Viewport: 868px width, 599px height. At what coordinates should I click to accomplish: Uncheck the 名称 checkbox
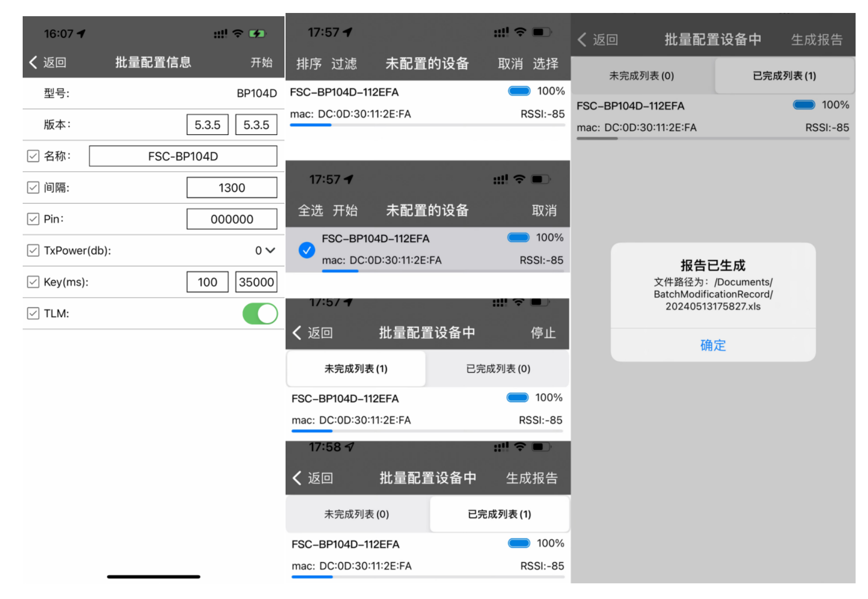click(x=33, y=156)
